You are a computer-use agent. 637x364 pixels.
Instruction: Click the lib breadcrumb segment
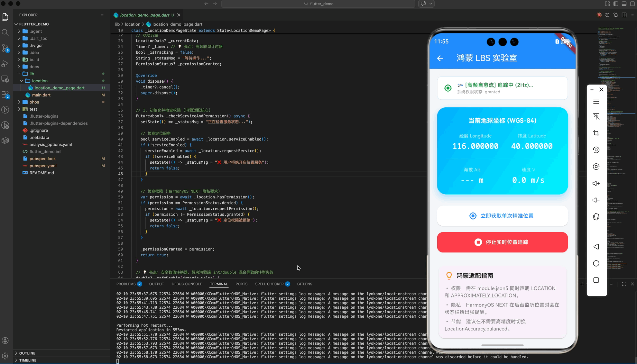coord(117,24)
